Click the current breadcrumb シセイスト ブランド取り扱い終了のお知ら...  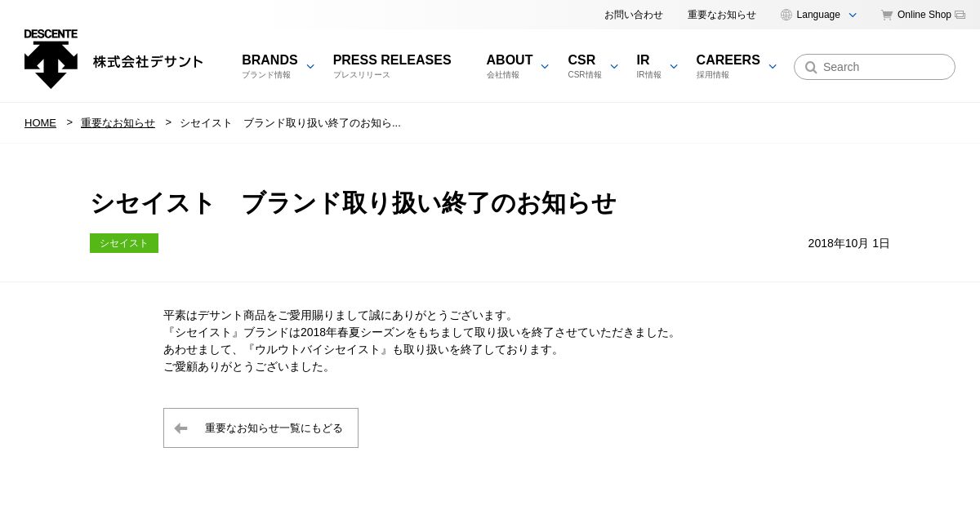(290, 122)
